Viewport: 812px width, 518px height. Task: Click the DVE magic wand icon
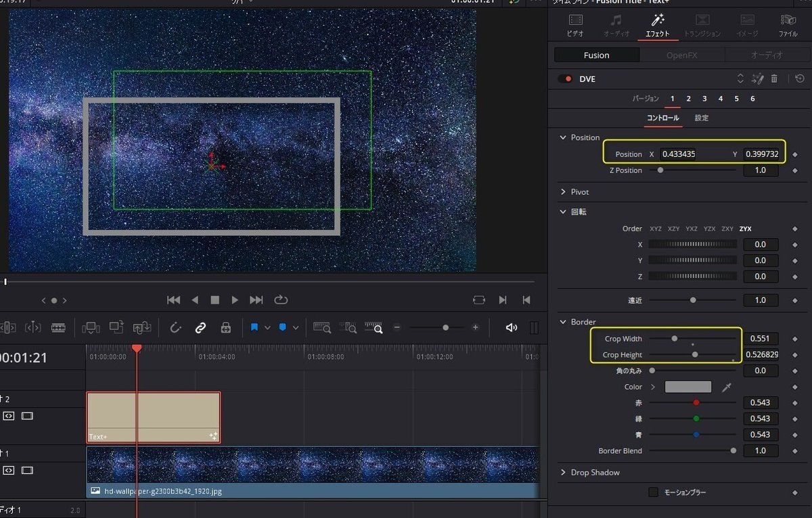(x=758, y=79)
